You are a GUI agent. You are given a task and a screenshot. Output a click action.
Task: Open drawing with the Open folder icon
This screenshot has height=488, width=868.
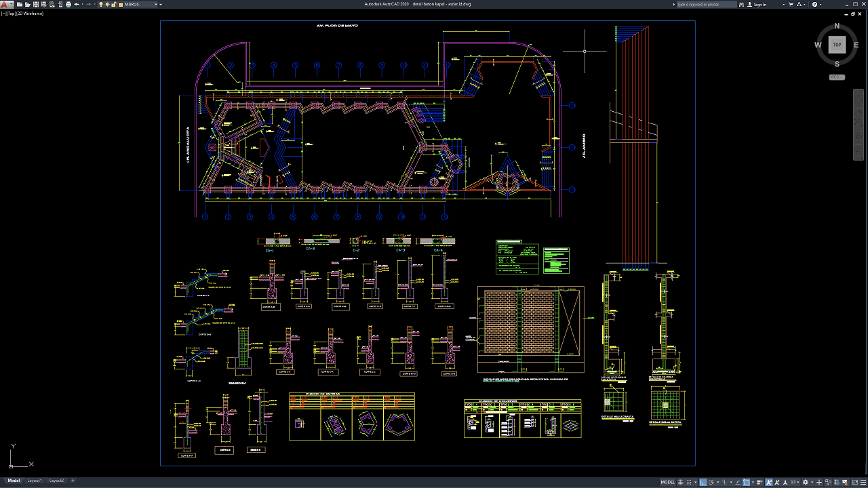26,4
